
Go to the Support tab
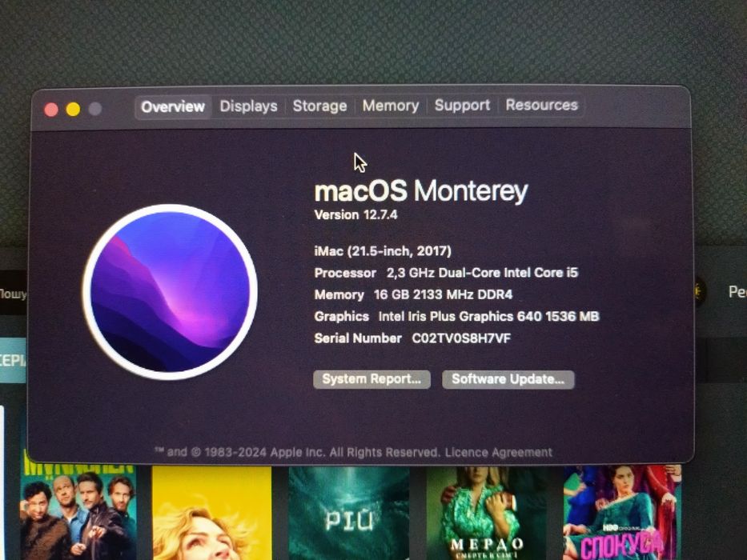point(462,105)
